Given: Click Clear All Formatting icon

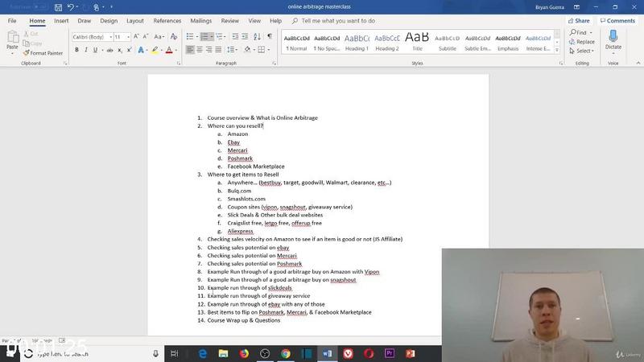Looking at the screenshot, I should pyautogui.click(x=174, y=36).
